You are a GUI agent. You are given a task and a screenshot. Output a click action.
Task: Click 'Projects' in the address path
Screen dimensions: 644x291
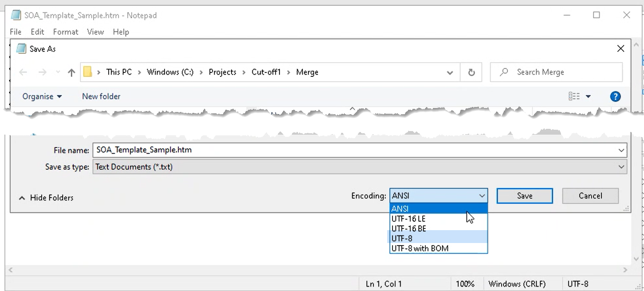click(223, 72)
